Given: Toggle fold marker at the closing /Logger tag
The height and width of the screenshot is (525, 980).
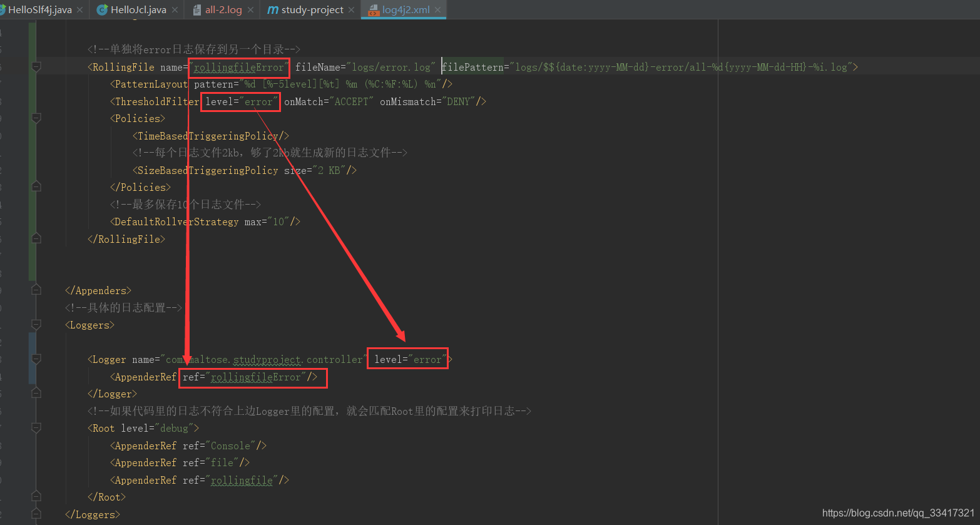Looking at the screenshot, I should (36, 393).
